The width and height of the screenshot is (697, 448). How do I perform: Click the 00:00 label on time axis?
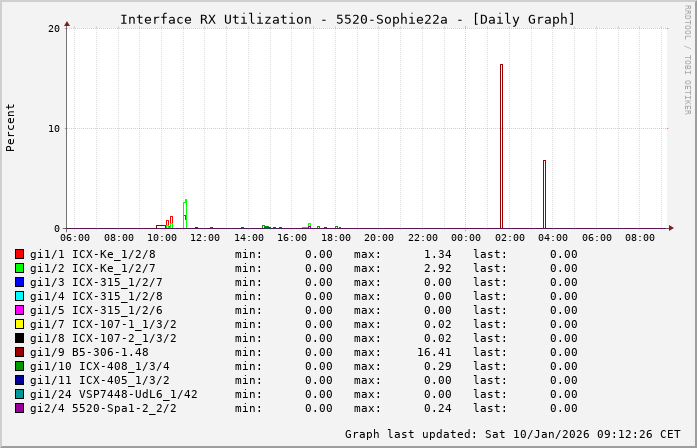point(466,238)
